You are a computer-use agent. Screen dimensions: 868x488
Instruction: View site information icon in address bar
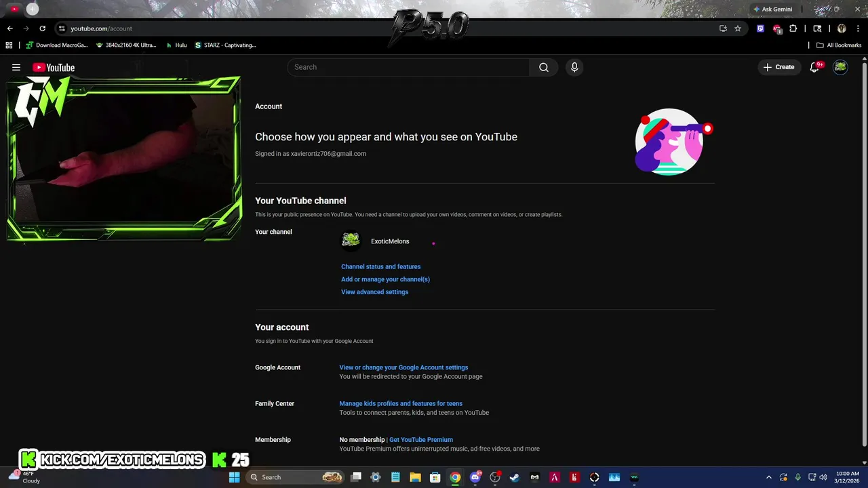pyautogui.click(x=62, y=28)
